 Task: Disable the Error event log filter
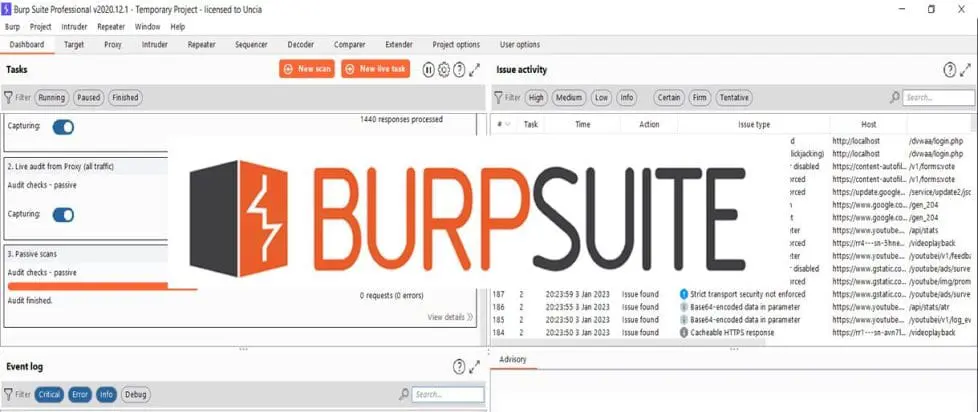(x=80, y=395)
